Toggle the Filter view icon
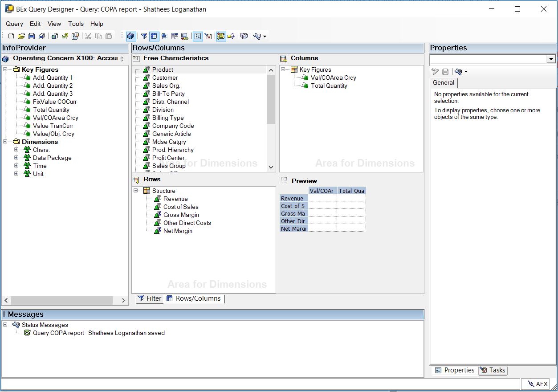558x392 pixels. coord(143,36)
